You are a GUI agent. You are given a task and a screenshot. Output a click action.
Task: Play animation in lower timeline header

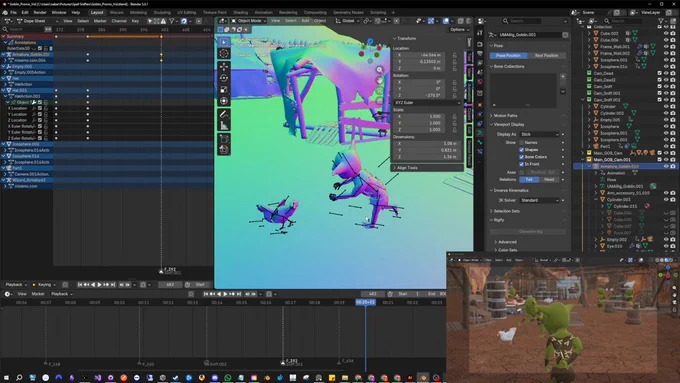tap(225, 294)
